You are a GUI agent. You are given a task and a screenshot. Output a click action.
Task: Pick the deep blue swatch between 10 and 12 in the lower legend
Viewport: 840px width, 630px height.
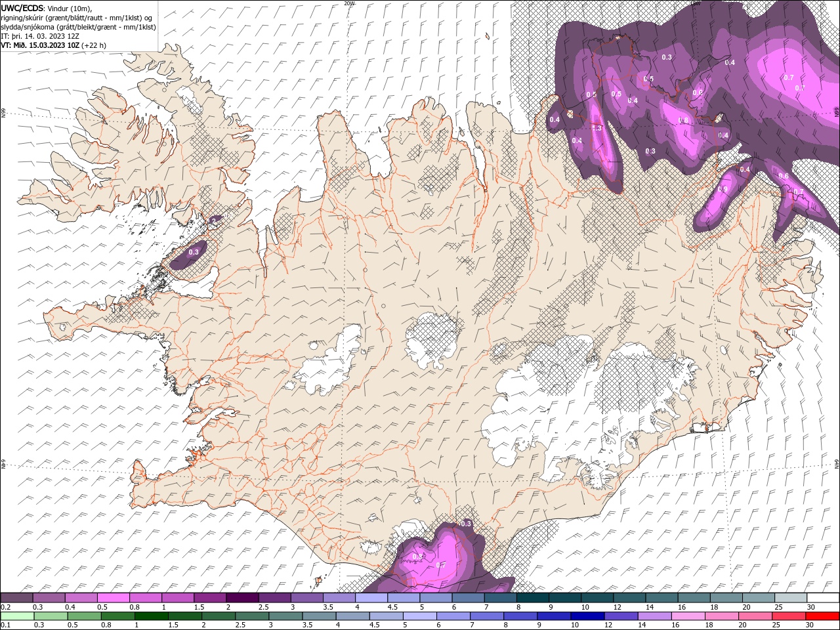pos(587,616)
